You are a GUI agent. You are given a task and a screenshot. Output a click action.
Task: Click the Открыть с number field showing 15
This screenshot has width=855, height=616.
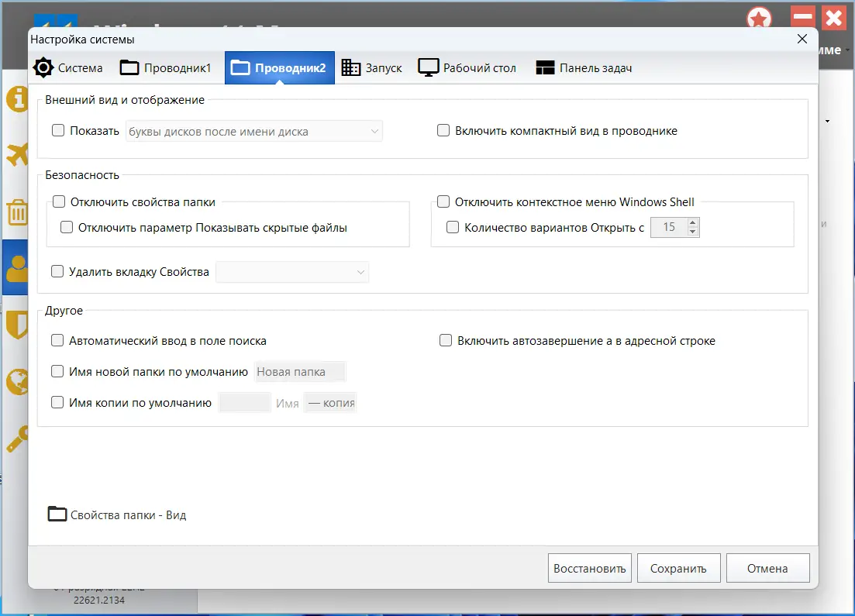click(668, 227)
